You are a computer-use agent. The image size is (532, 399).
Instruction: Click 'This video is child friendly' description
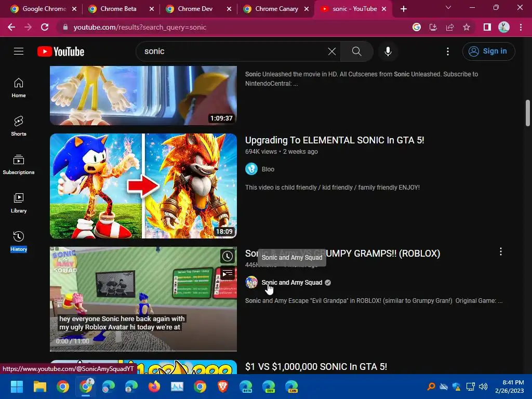(x=332, y=187)
